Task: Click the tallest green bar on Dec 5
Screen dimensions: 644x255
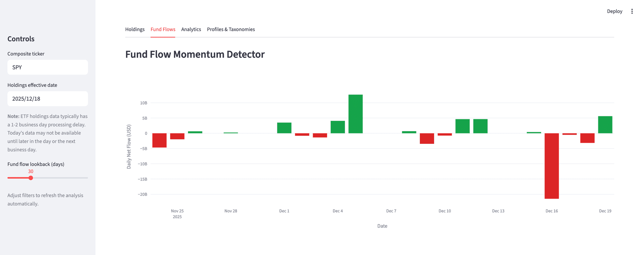Action: [355, 114]
